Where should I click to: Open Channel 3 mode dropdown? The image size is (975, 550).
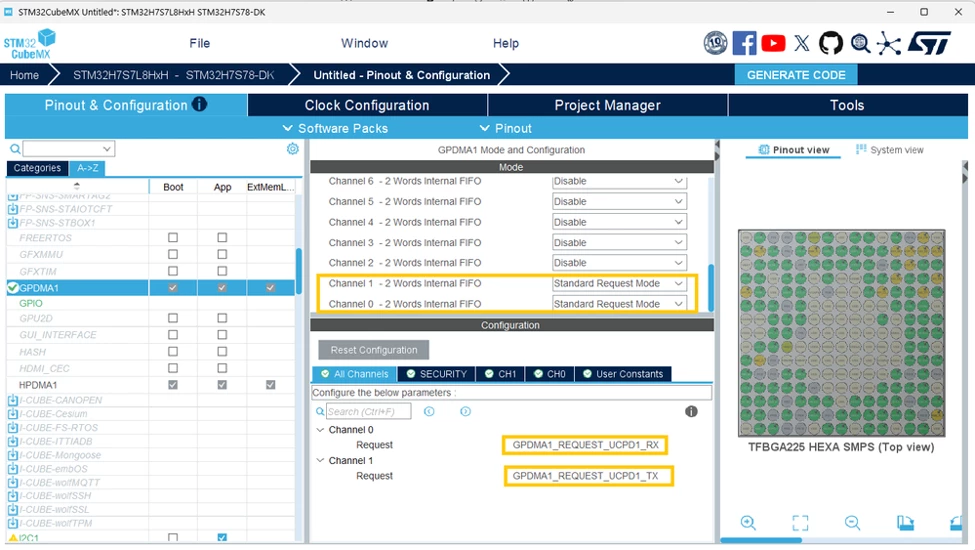619,242
